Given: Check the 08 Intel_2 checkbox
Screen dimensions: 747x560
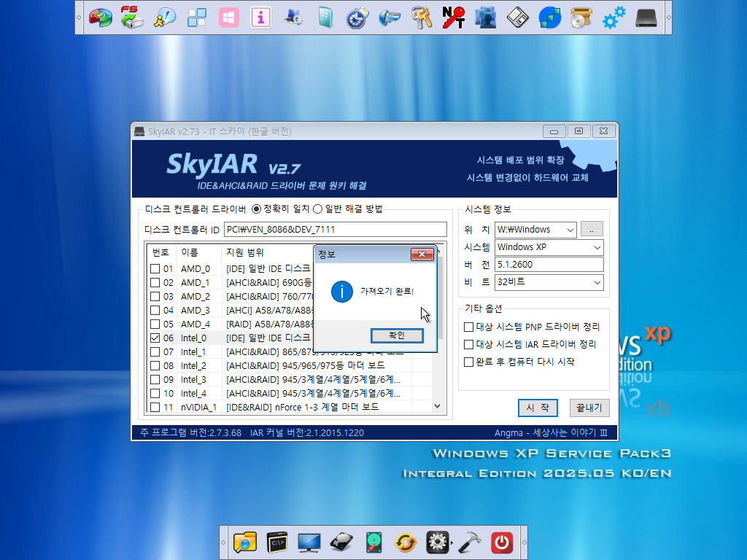Looking at the screenshot, I should (155, 366).
